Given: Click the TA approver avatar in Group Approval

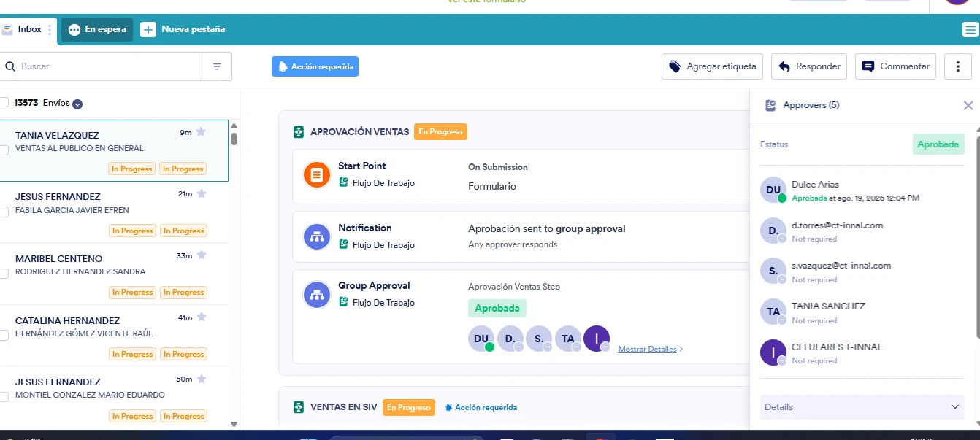Looking at the screenshot, I should pyautogui.click(x=568, y=339).
